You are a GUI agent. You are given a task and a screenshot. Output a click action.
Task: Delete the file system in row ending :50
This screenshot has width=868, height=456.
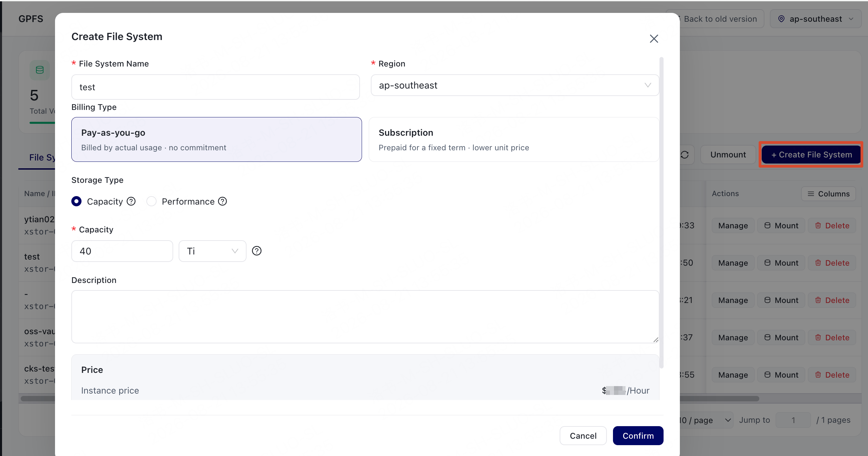click(x=832, y=263)
